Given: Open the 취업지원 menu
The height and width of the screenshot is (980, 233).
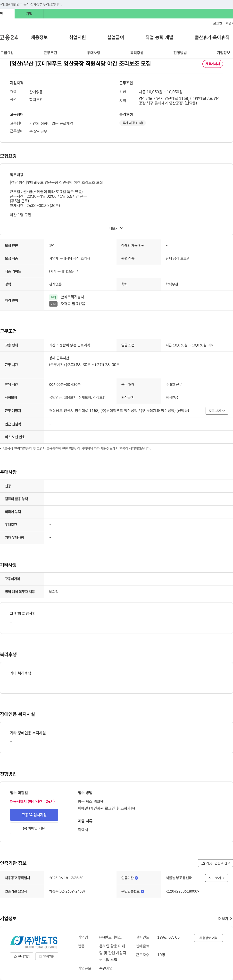Looking at the screenshot, I should tap(77, 37).
